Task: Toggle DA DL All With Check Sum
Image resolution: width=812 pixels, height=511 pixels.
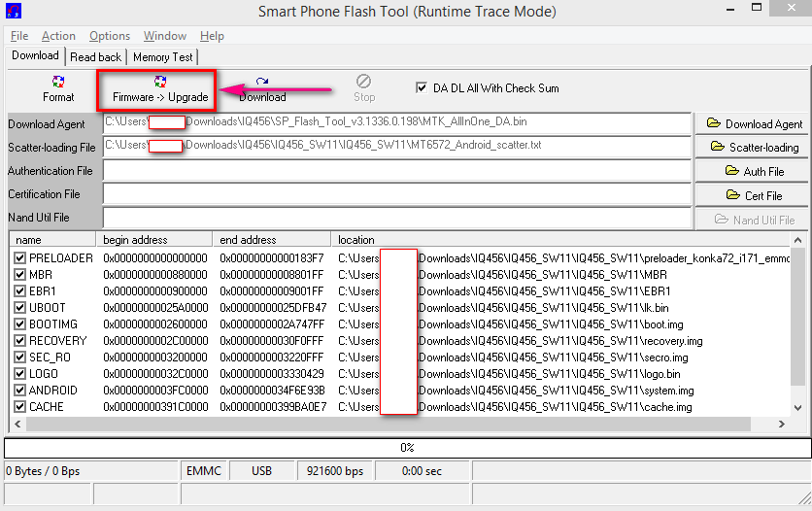Action: (x=422, y=87)
